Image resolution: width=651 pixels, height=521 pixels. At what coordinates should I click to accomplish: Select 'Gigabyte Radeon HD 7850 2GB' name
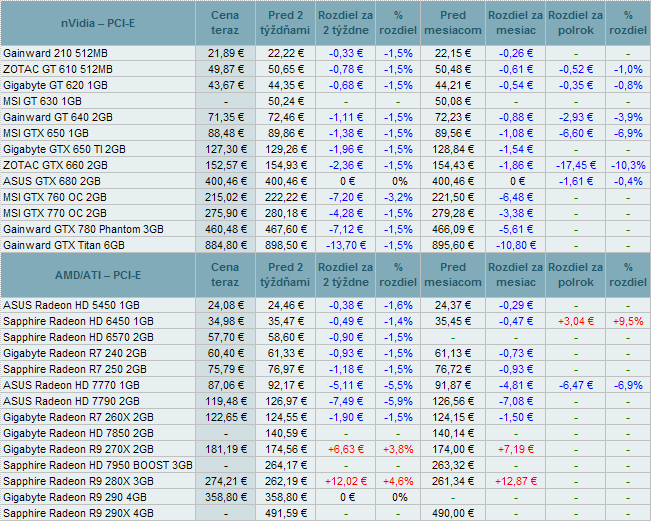coord(78,433)
